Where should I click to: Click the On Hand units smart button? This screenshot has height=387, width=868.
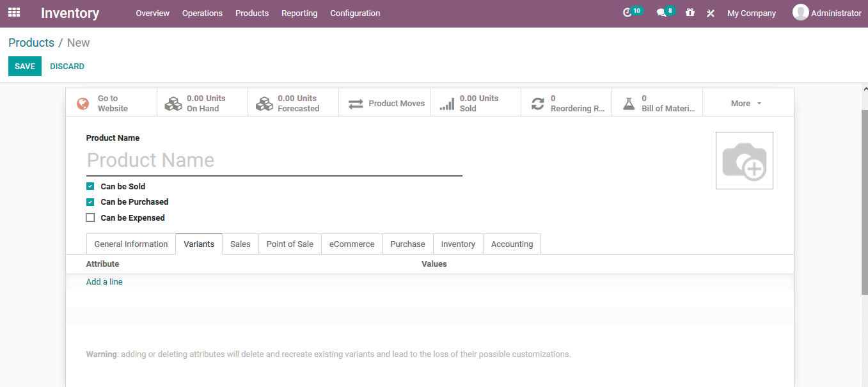(201, 102)
